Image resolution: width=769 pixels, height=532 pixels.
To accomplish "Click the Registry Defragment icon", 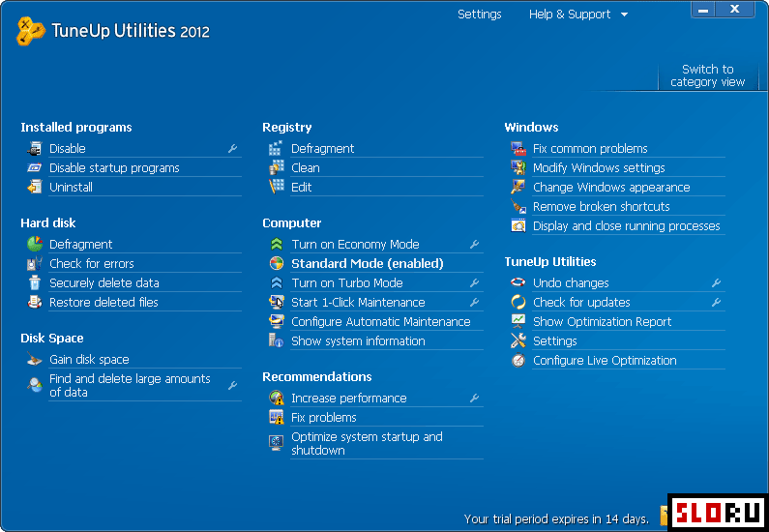I will pos(276,148).
